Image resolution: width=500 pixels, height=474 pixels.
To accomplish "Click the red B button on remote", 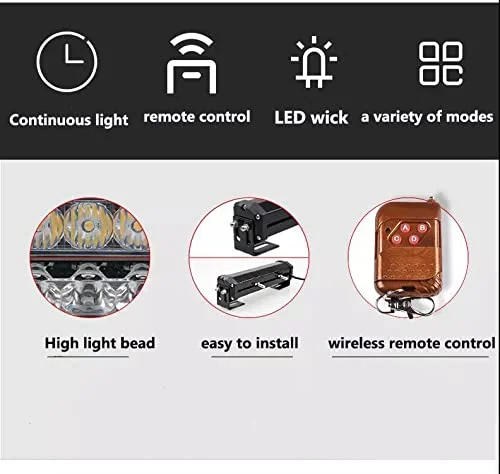I will [x=422, y=228].
